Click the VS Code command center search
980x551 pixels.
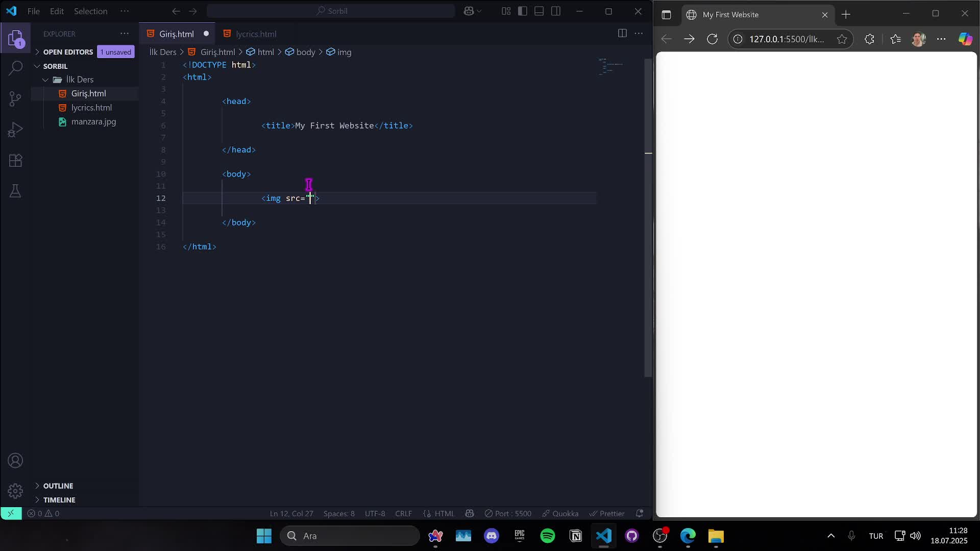coord(331,11)
